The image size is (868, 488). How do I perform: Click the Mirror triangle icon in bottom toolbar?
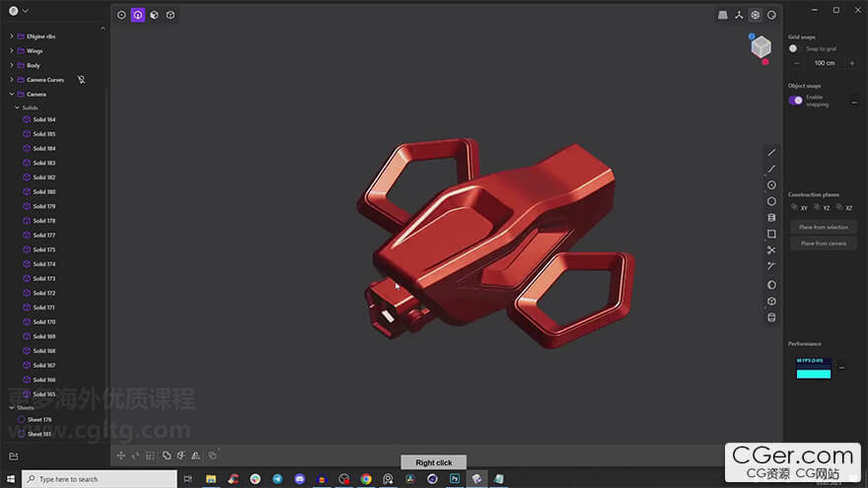[196, 455]
